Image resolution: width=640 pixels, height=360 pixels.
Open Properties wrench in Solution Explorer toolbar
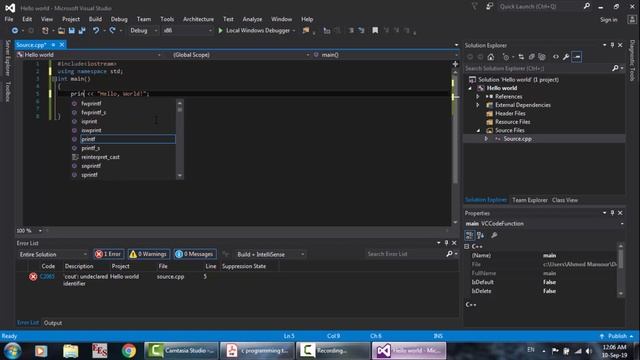[x=566, y=57]
